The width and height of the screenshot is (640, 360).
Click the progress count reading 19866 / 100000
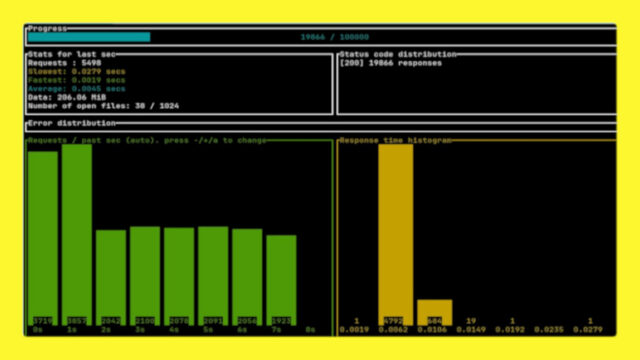pyautogui.click(x=335, y=37)
